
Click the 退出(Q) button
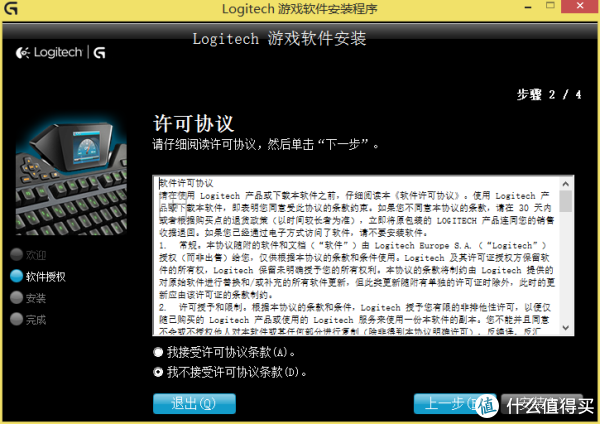(x=194, y=404)
